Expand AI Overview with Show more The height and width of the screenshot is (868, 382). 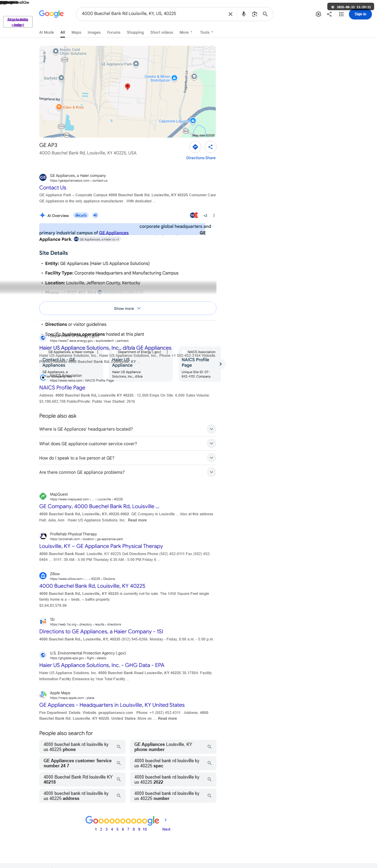click(x=128, y=308)
